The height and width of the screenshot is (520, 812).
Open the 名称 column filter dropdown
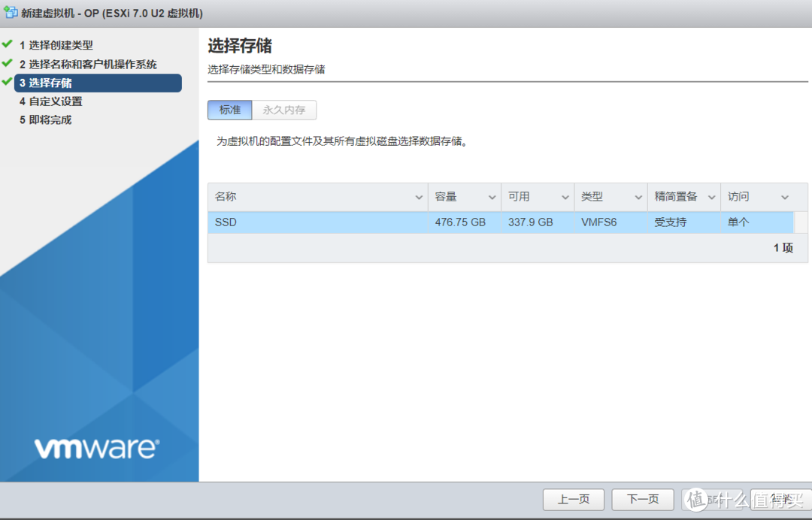(x=420, y=196)
